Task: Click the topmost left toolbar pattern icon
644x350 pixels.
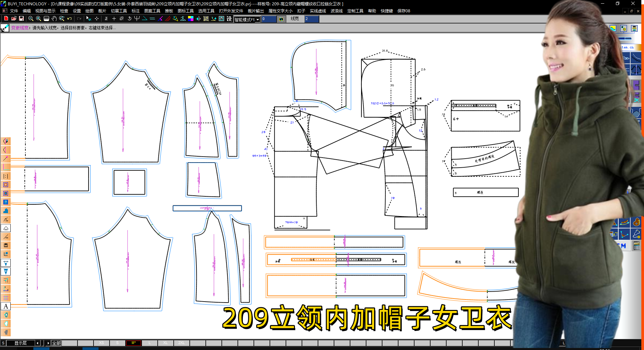Action: 6,141
